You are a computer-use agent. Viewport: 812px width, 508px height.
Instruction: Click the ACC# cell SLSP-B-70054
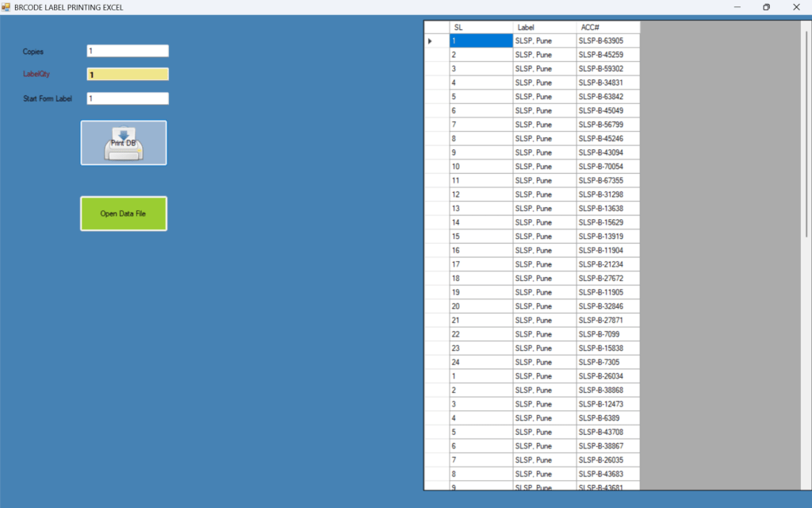coord(607,167)
